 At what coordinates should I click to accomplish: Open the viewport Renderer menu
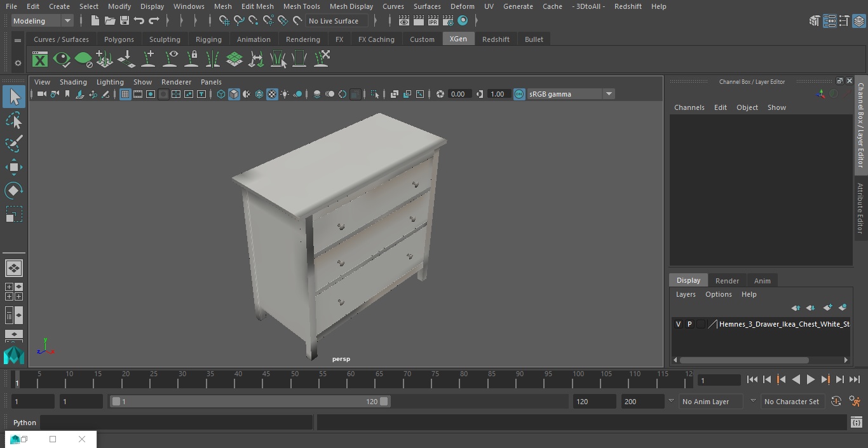tap(176, 82)
